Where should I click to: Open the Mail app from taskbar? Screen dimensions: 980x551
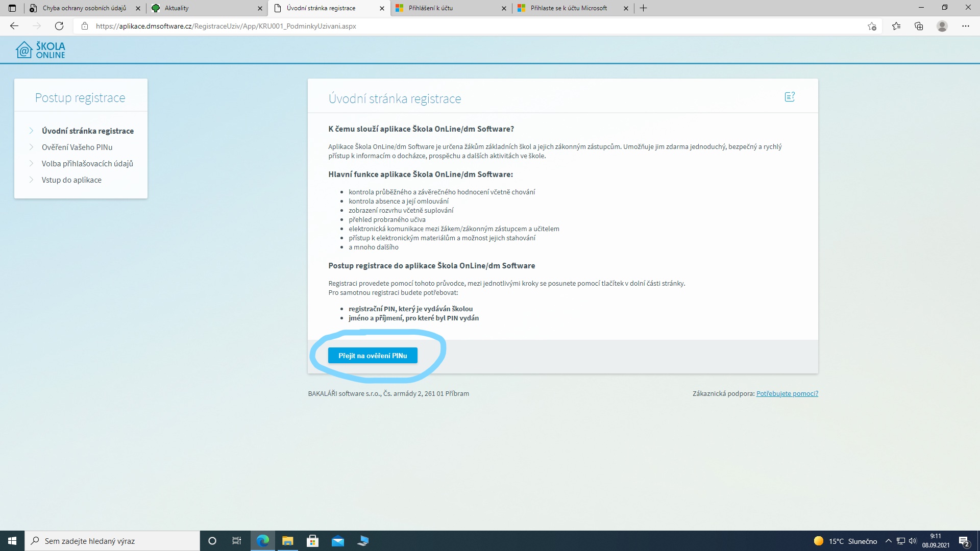click(x=337, y=541)
